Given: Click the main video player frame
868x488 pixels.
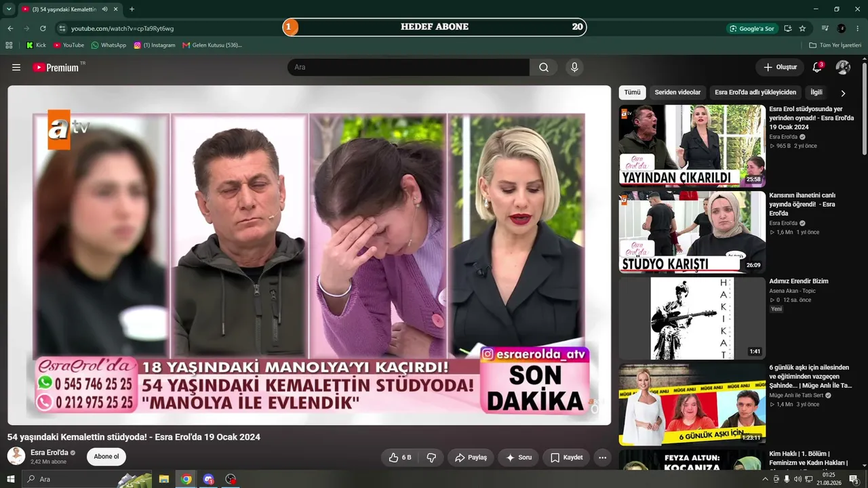Looking at the screenshot, I should [309, 255].
